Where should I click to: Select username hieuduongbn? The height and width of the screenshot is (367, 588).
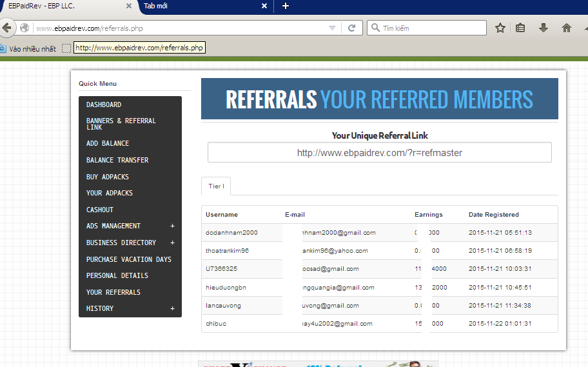[x=226, y=288]
